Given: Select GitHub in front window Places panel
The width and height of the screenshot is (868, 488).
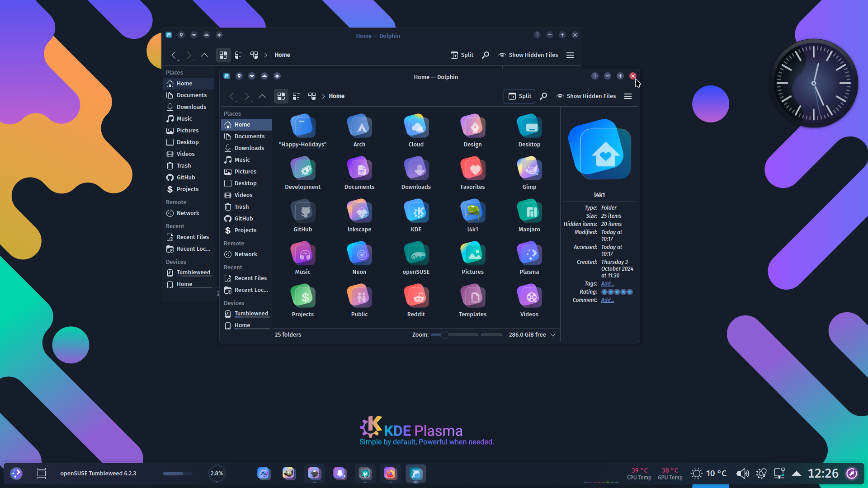Looking at the screenshot, I should click(x=246, y=219).
